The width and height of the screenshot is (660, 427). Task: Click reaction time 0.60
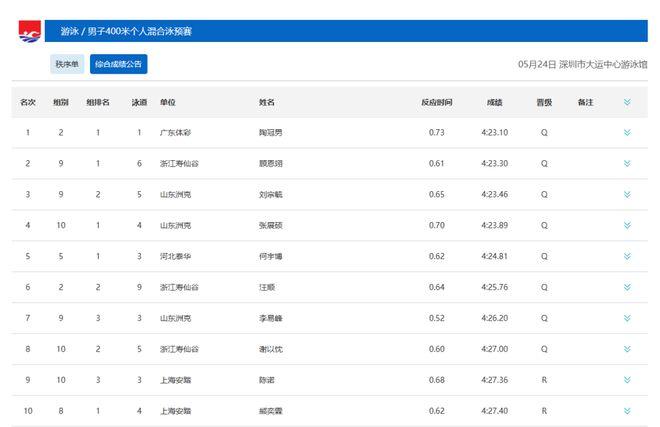pos(436,349)
